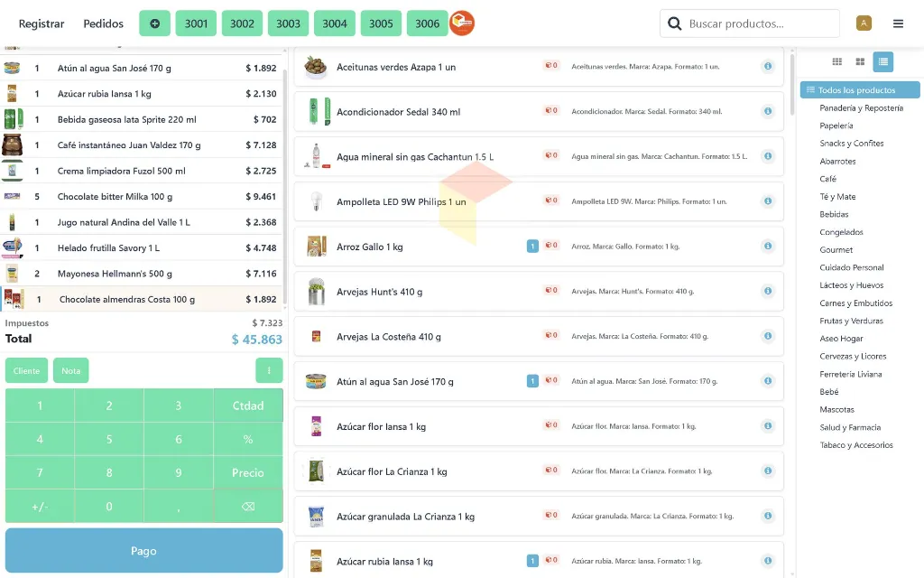Viewport: 924px width, 578px height.
Task: Click the product list scrollbar
Action: (x=792, y=84)
